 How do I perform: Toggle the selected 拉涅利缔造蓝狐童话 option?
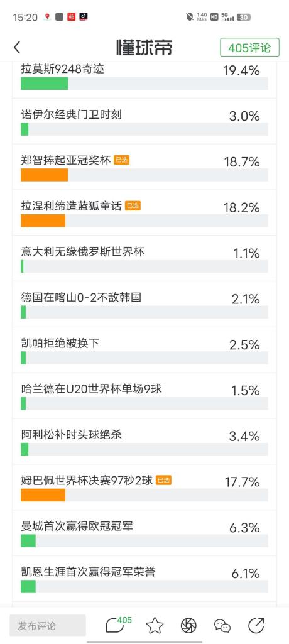tap(144, 212)
